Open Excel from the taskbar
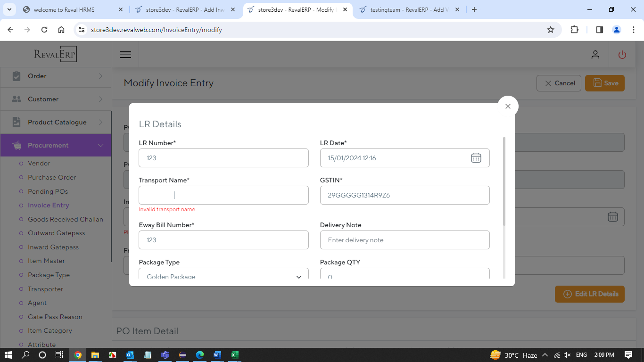This screenshot has height=362, width=644. click(x=234, y=355)
